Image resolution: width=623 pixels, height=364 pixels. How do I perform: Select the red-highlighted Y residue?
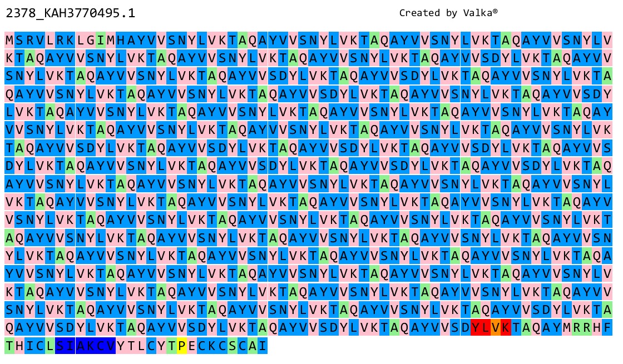(476, 327)
